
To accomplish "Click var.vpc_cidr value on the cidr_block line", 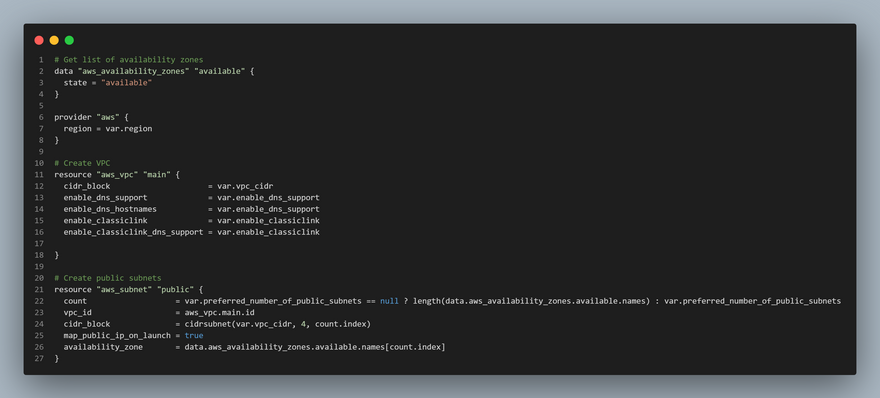I will pyautogui.click(x=245, y=186).
